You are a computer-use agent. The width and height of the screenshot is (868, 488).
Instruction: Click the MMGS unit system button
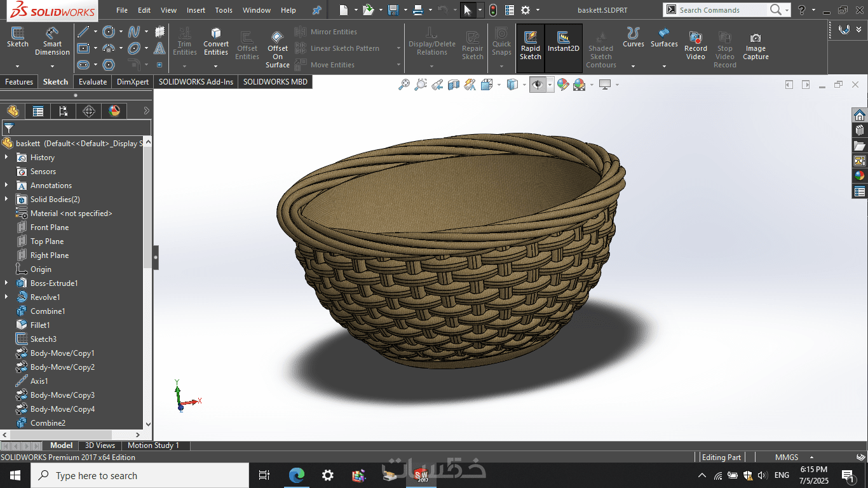[785, 457]
